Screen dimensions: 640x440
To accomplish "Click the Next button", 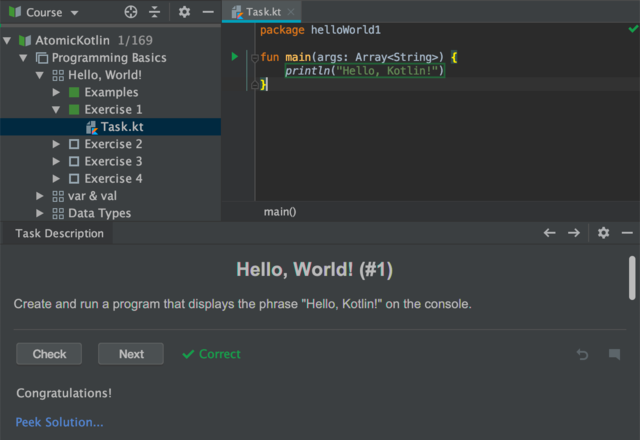I will pos(131,354).
